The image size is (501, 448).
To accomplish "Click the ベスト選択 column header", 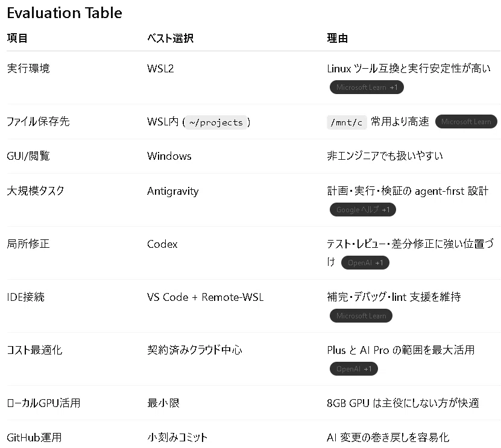I will point(170,39).
